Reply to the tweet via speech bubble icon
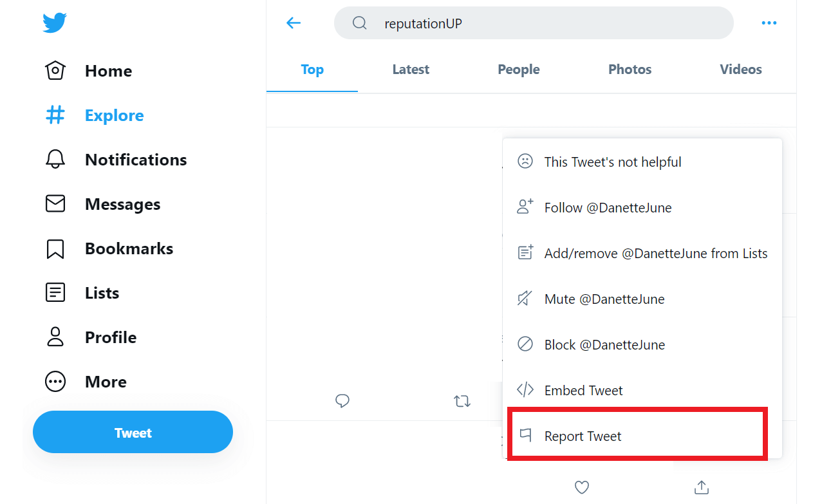 (x=342, y=401)
